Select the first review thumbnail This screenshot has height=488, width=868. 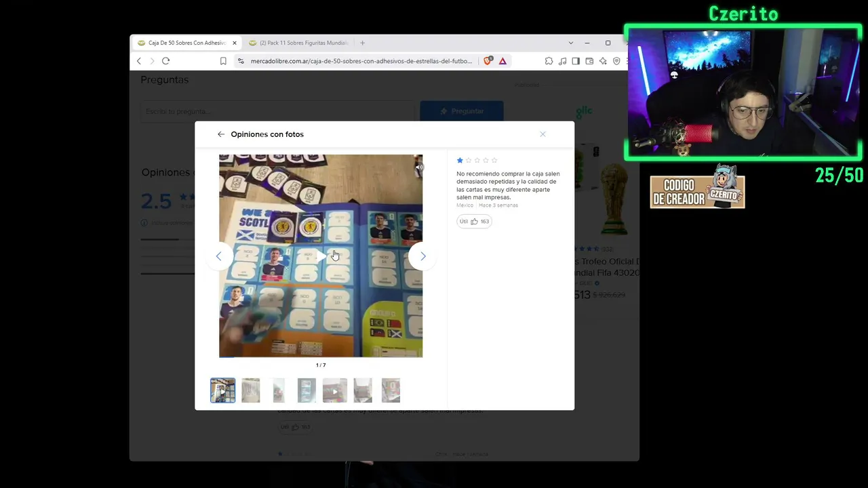pos(222,390)
